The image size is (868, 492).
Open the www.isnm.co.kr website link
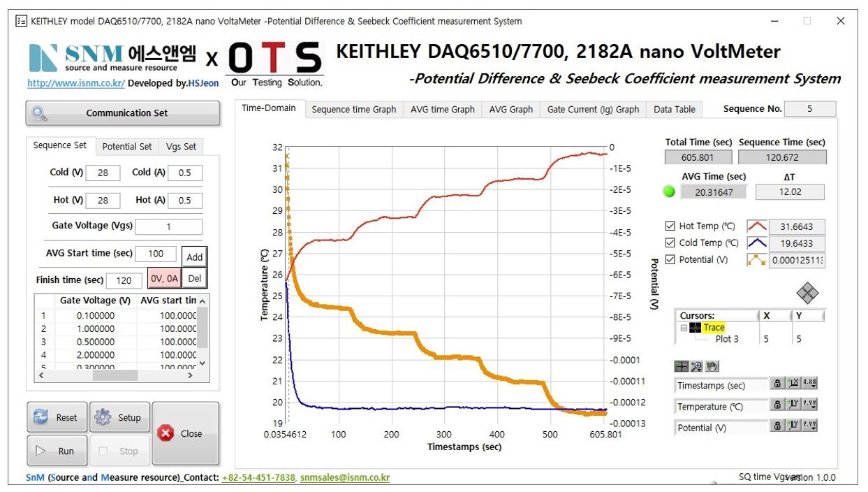point(76,83)
